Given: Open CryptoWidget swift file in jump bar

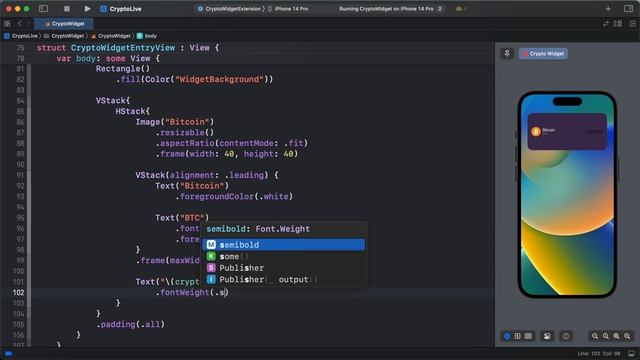Looking at the screenshot, I should click(x=110, y=36).
